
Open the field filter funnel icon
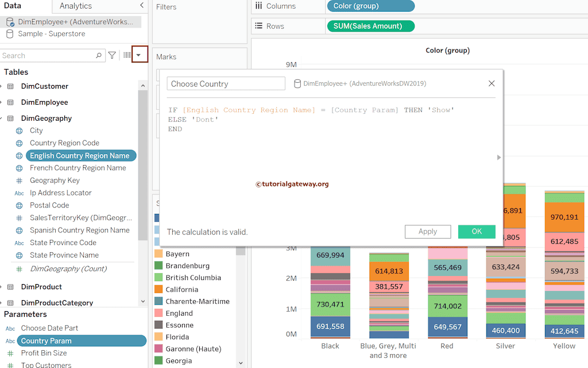tap(112, 56)
